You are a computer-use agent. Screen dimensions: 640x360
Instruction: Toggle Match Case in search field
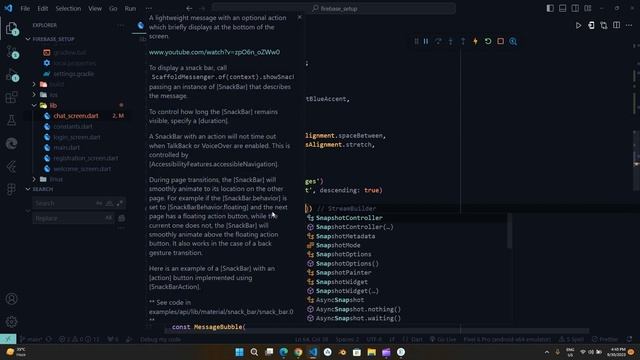[x=99, y=203]
